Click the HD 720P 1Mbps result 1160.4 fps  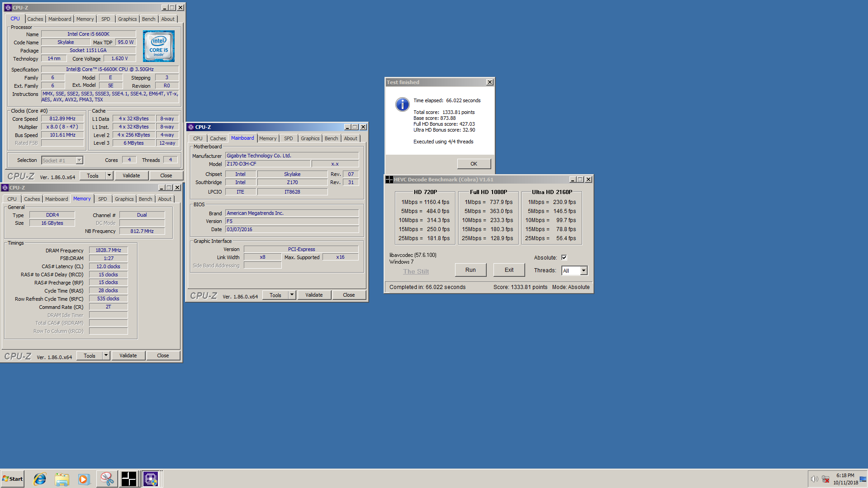click(425, 202)
